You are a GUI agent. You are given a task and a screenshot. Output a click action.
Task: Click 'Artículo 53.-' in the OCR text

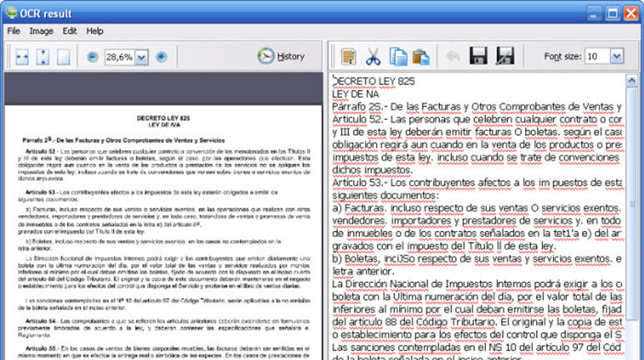pyautogui.click(x=360, y=183)
